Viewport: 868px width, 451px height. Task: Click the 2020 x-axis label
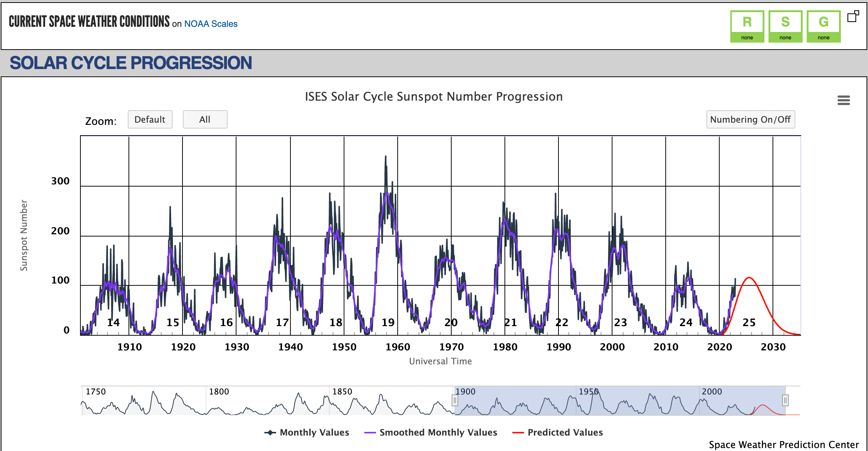pyautogui.click(x=720, y=347)
